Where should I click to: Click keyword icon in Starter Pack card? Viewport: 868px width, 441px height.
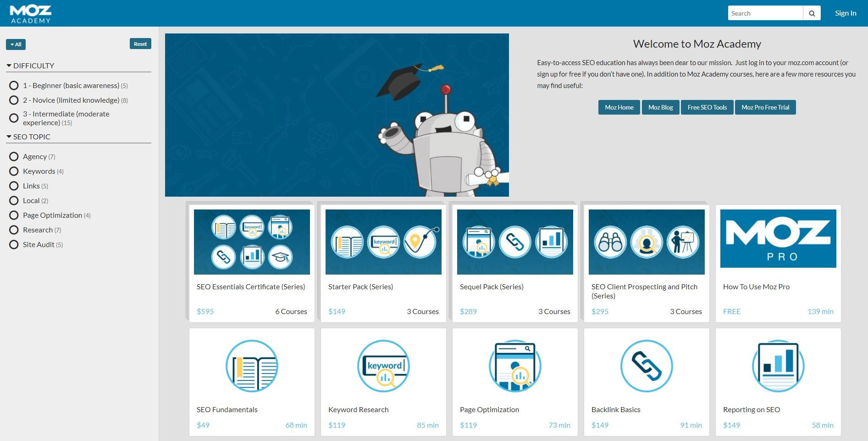tap(383, 242)
